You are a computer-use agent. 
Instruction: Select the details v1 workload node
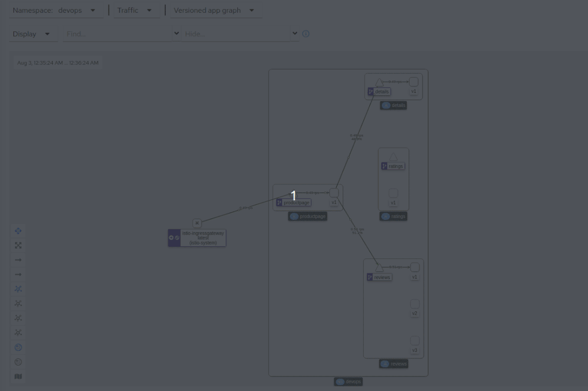[414, 82]
